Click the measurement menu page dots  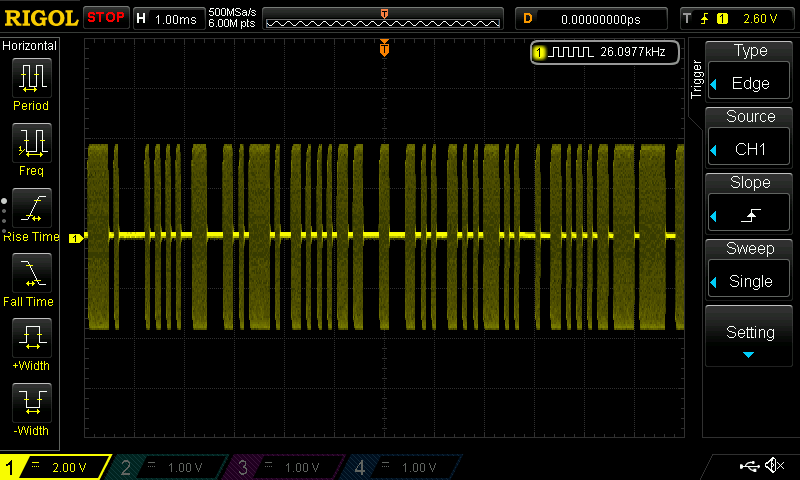[x=4, y=216]
